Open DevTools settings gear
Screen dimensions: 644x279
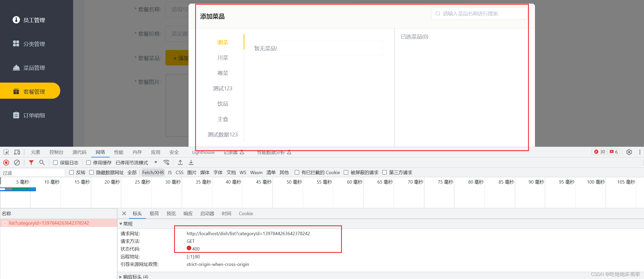(x=629, y=152)
